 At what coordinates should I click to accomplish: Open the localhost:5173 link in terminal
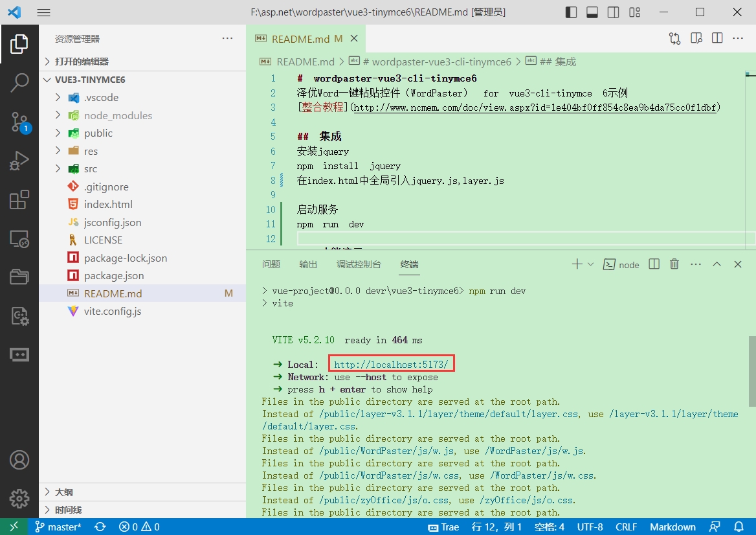[390, 365]
